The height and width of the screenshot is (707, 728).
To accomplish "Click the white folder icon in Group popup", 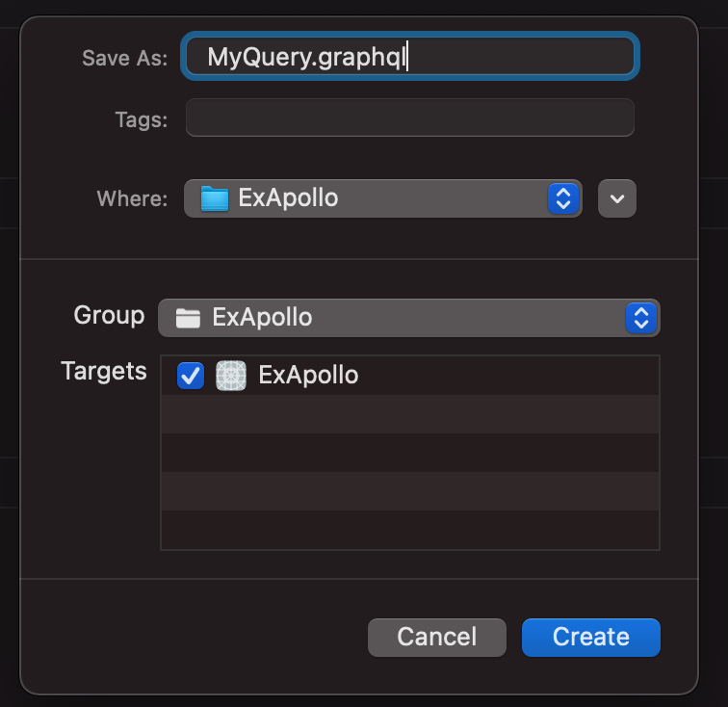I will (188, 318).
